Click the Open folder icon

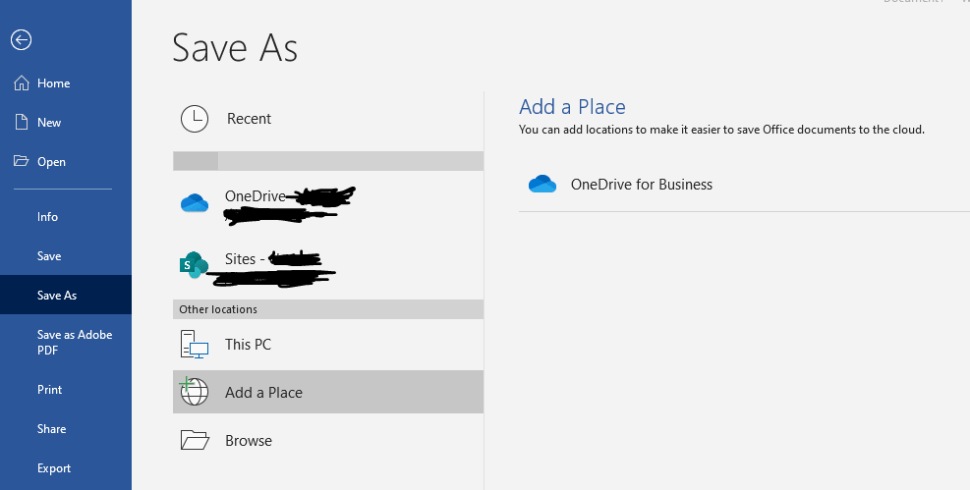point(21,161)
